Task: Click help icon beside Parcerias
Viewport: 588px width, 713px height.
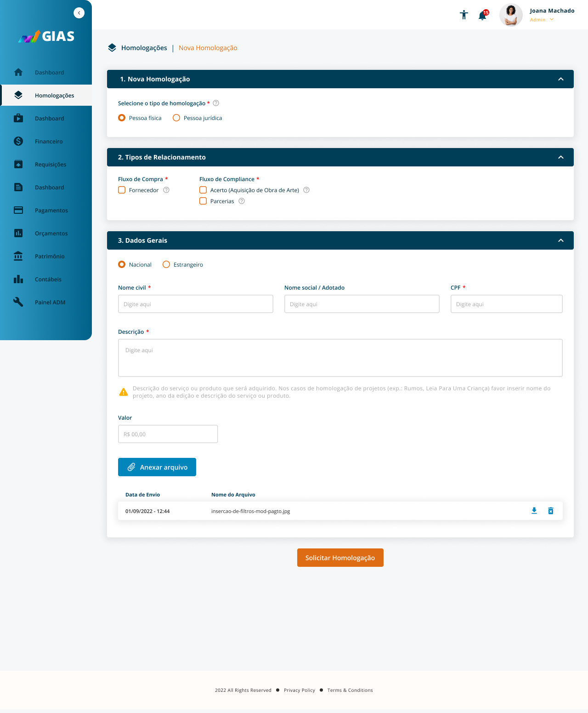Action: point(242,201)
